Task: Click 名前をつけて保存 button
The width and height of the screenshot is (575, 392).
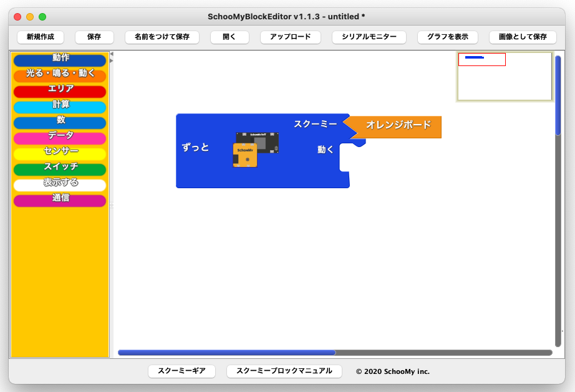Action: pos(162,37)
